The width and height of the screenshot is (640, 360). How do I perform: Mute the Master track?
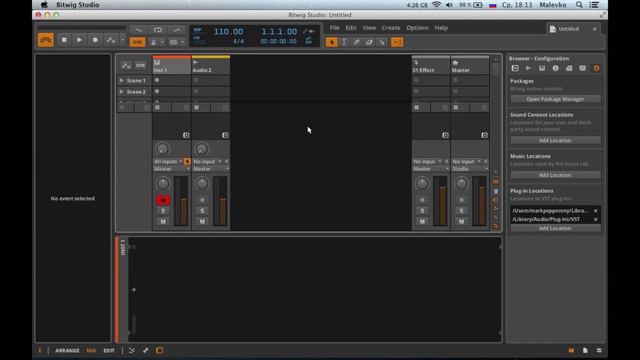[461, 221]
